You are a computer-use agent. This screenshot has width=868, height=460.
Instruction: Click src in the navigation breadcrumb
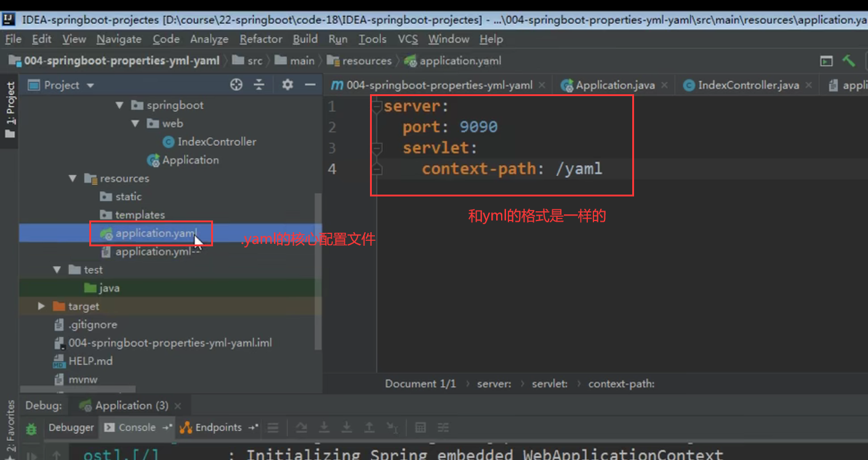pos(249,60)
